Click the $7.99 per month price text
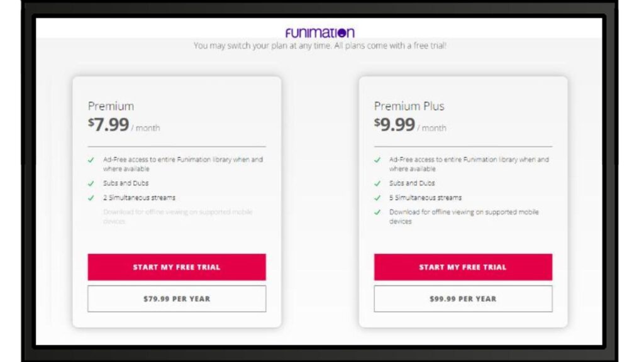The image size is (644, 362). click(123, 124)
